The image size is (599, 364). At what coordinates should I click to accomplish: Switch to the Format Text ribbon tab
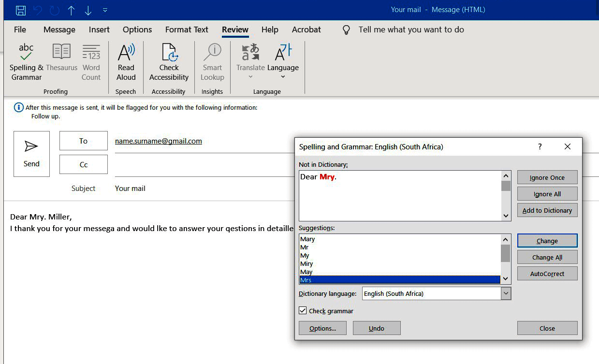[187, 29]
